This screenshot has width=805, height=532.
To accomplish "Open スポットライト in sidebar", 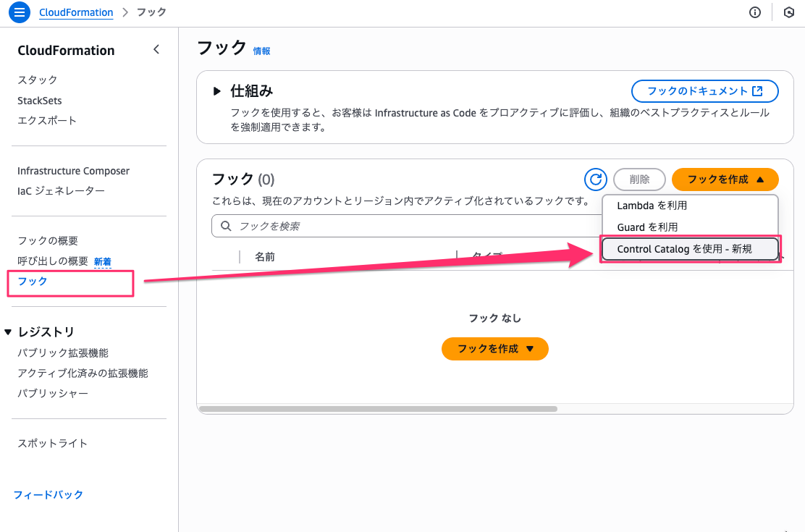I will [x=52, y=443].
